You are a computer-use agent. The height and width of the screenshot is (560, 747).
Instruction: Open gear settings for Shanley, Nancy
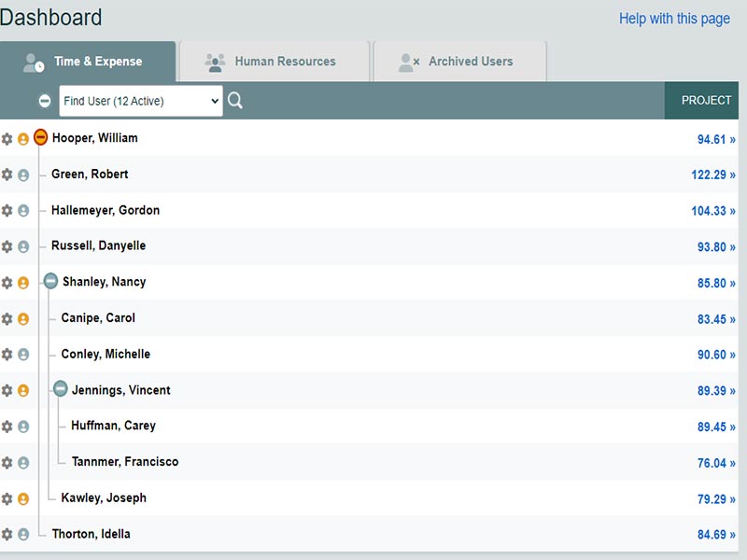[7, 283]
